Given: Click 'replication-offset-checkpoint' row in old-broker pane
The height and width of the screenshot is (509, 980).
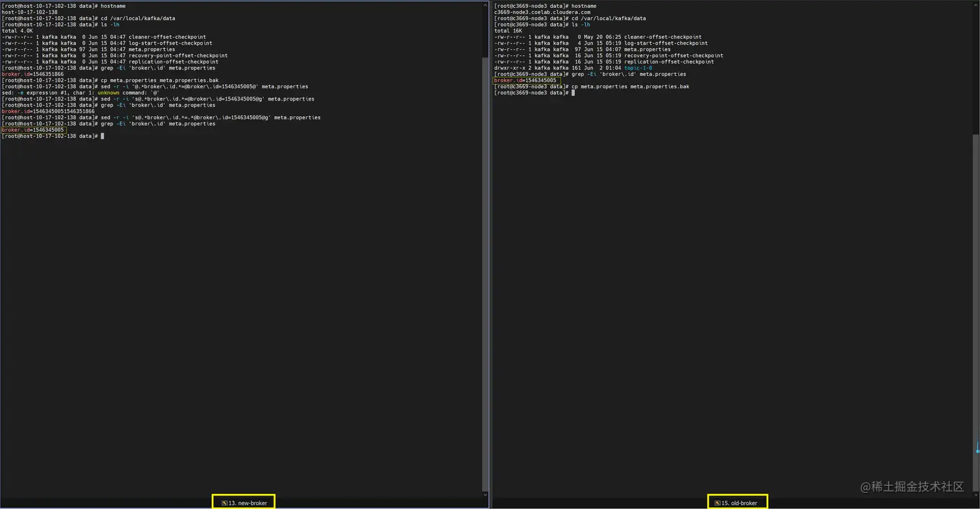Looking at the screenshot, I should click(604, 62).
